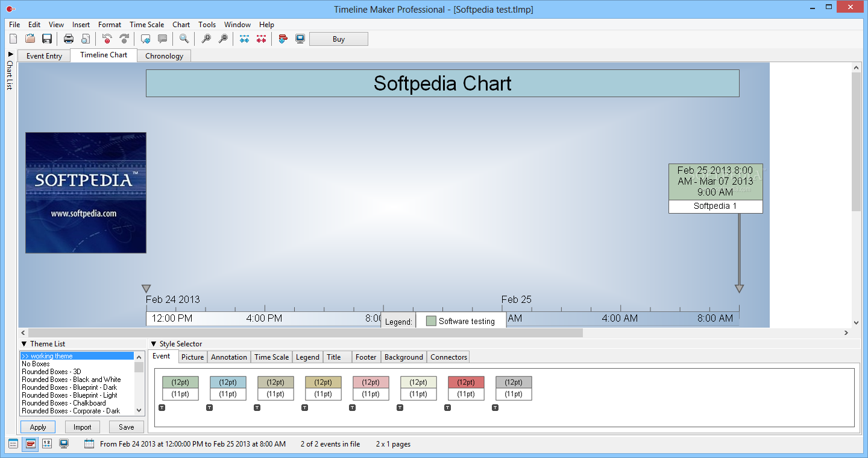Click the chronology view icon in status bar
The width and height of the screenshot is (868, 458).
click(x=47, y=444)
